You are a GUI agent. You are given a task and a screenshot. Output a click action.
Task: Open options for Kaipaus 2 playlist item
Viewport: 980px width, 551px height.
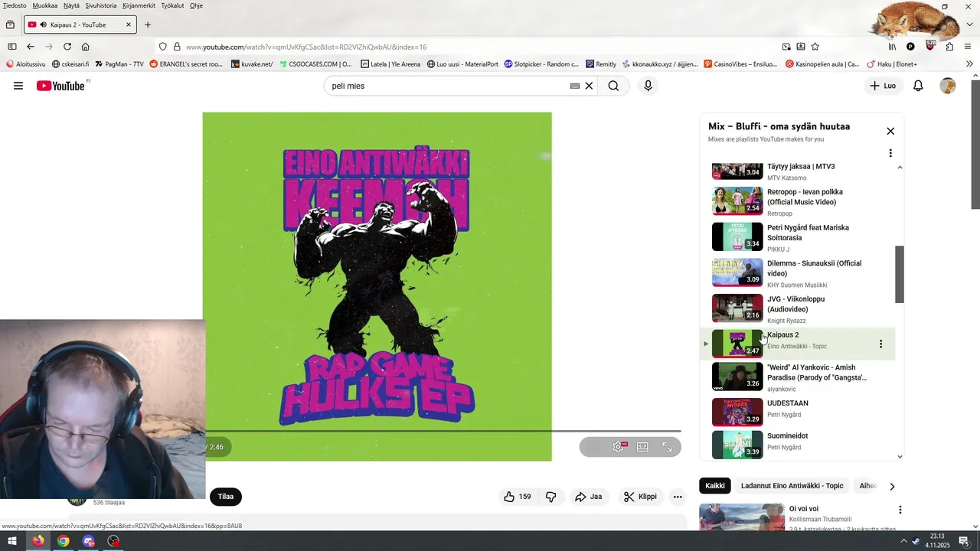click(x=880, y=344)
